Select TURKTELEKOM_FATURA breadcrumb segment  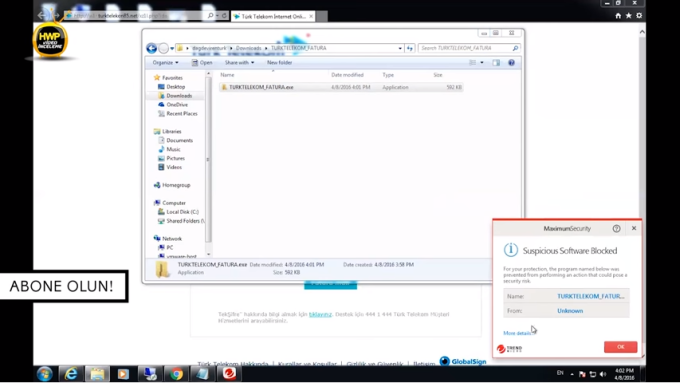coord(298,48)
